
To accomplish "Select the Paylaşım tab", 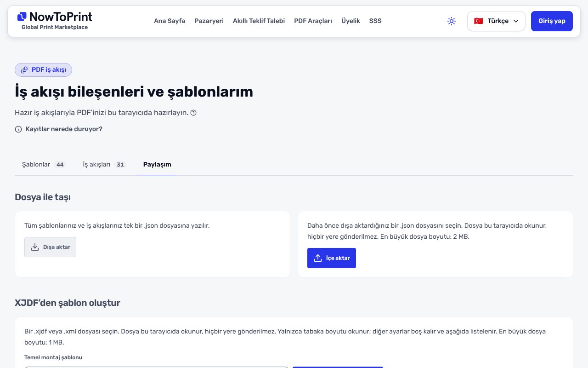I will click(x=157, y=164).
